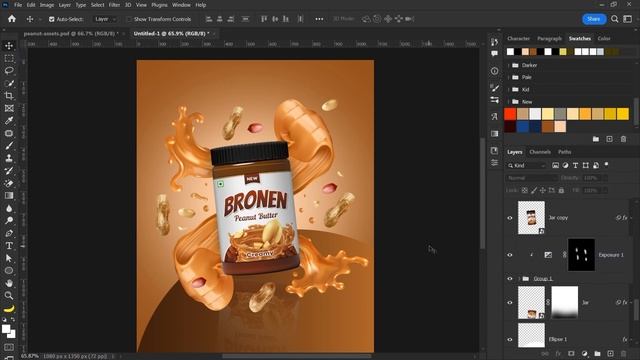Select the Crop tool
The image size is (640, 360).
pos(9,96)
